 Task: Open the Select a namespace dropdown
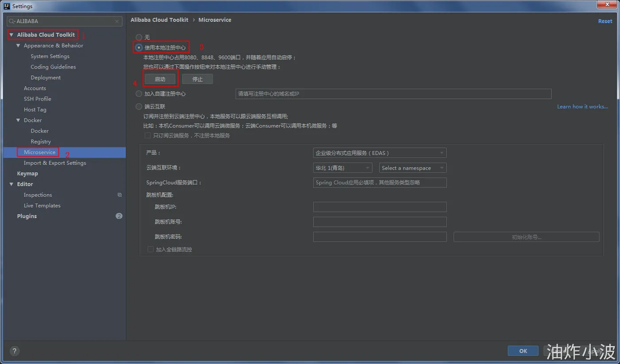(x=413, y=168)
